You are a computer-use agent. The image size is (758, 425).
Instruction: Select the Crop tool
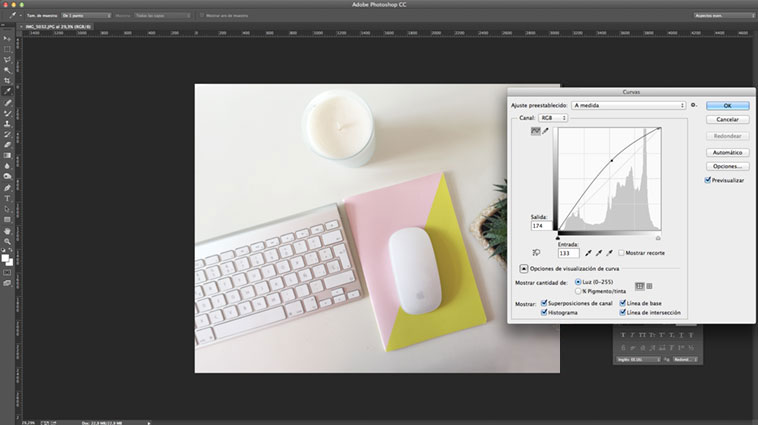point(7,81)
